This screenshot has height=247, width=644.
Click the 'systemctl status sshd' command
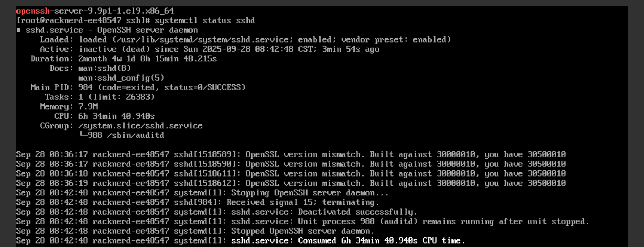click(x=204, y=20)
